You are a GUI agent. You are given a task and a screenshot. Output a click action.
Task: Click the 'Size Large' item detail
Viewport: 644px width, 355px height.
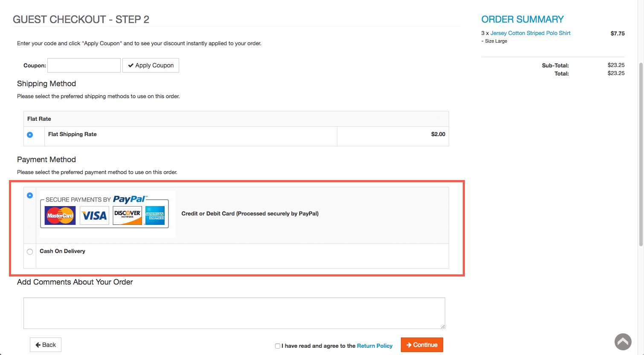[x=496, y=41]
